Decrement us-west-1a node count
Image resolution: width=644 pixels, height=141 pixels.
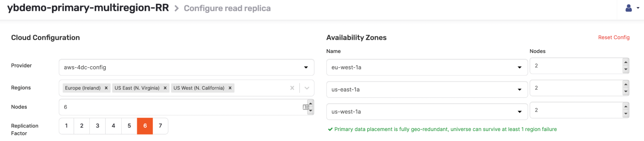point(625,114)
